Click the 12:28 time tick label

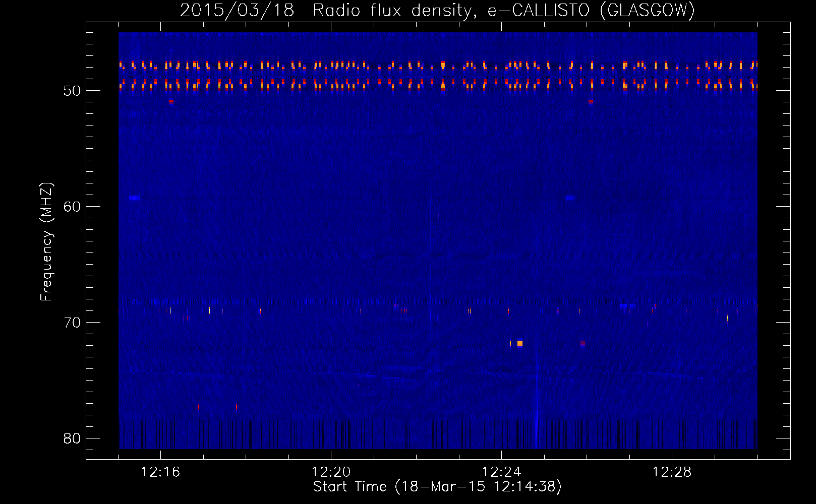click(672, 472)
